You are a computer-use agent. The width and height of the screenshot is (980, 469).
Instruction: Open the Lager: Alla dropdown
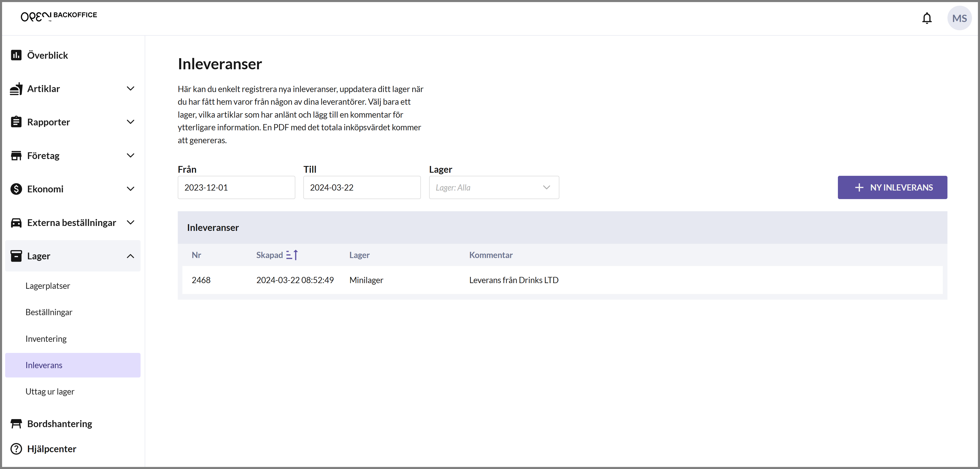pos(494,187)
